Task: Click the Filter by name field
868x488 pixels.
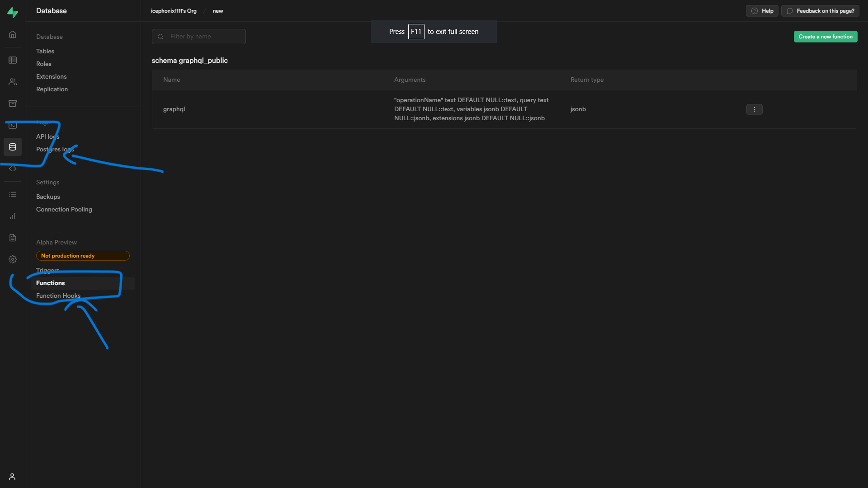Action: pyautogui.click(x=199, y=37)
